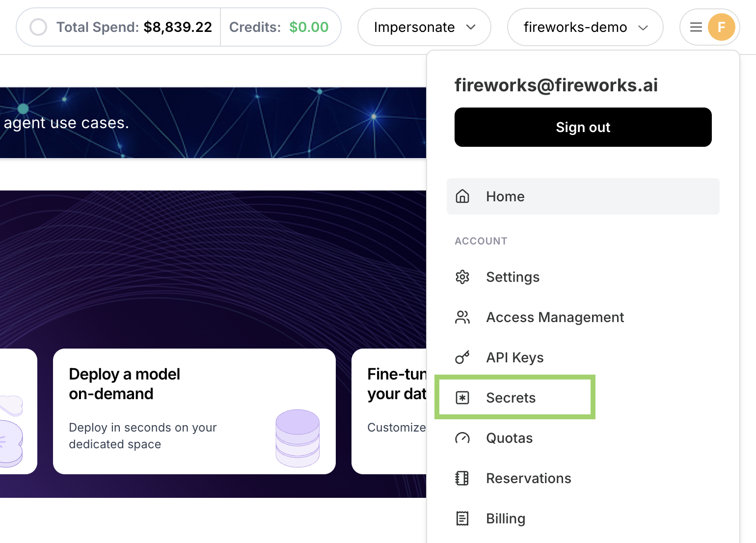The image size is (756, 543).
Task: Select Home in the account menu
Action: 583,196
